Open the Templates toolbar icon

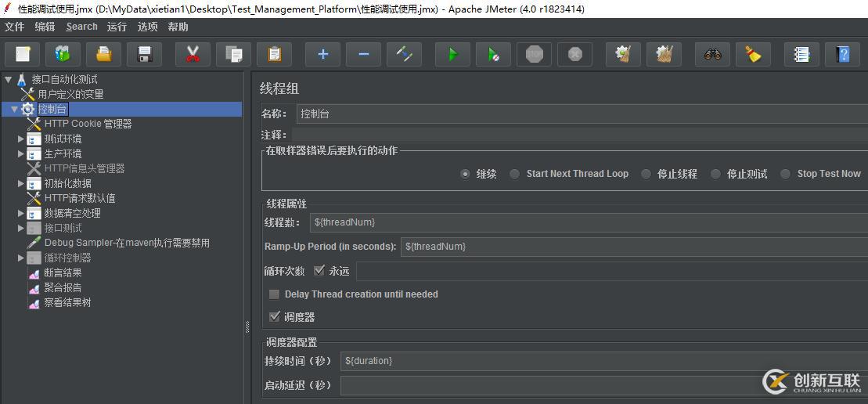63,54
